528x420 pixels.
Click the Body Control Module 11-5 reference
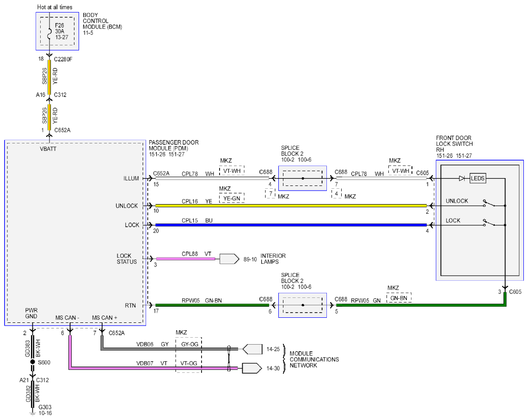tap(88, 33)
